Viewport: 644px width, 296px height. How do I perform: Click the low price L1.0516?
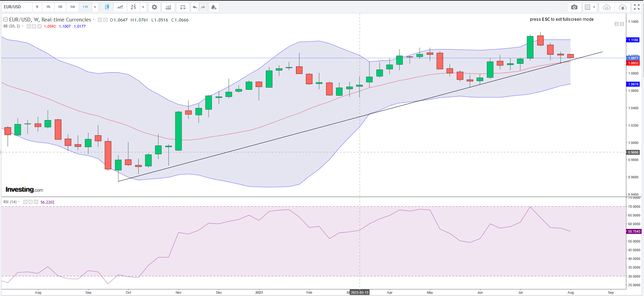pos(160,20)
